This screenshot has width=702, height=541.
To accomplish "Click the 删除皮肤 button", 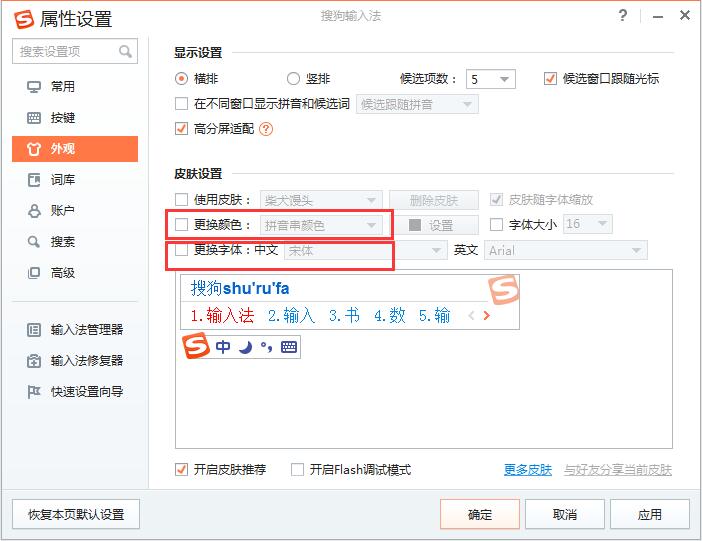I will click(x=434, y=200).
